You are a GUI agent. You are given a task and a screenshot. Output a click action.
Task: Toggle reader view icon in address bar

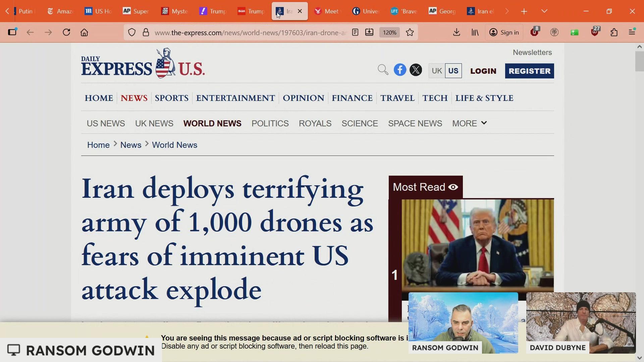click(x=355, y=33)
